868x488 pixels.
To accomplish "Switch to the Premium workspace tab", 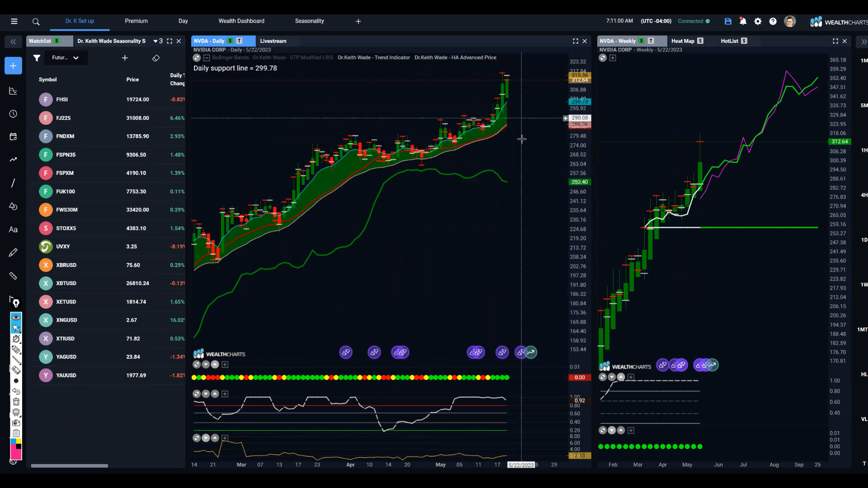I will [x=136, y=21].
